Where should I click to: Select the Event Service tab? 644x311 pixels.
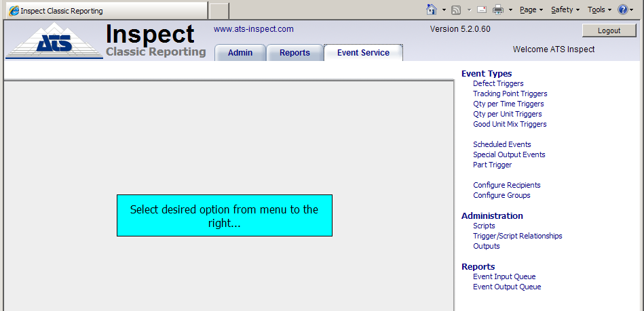point(364,53)
